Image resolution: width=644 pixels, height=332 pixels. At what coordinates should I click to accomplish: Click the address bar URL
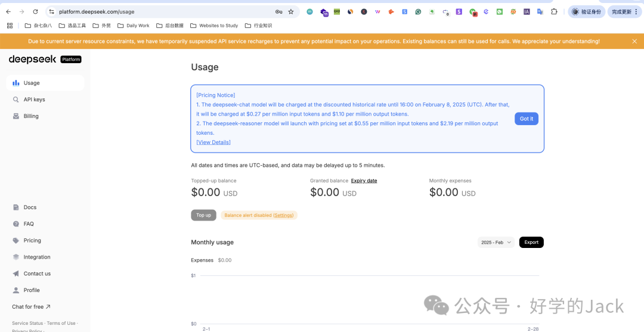(97, 12)
